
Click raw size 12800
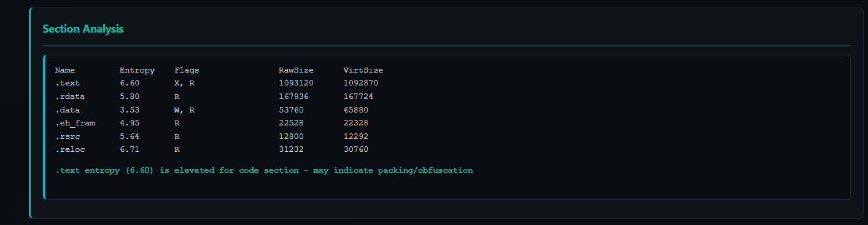coord(291,136)
